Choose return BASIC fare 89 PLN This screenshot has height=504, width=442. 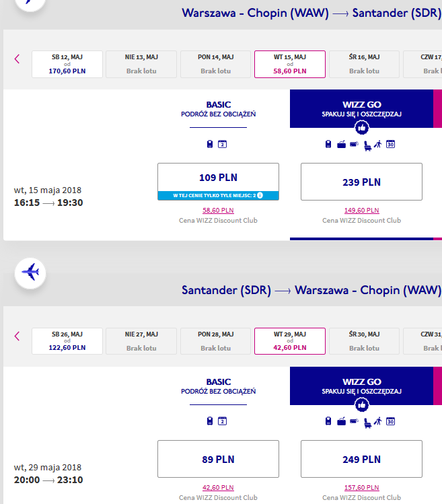[x=218, y=459]
